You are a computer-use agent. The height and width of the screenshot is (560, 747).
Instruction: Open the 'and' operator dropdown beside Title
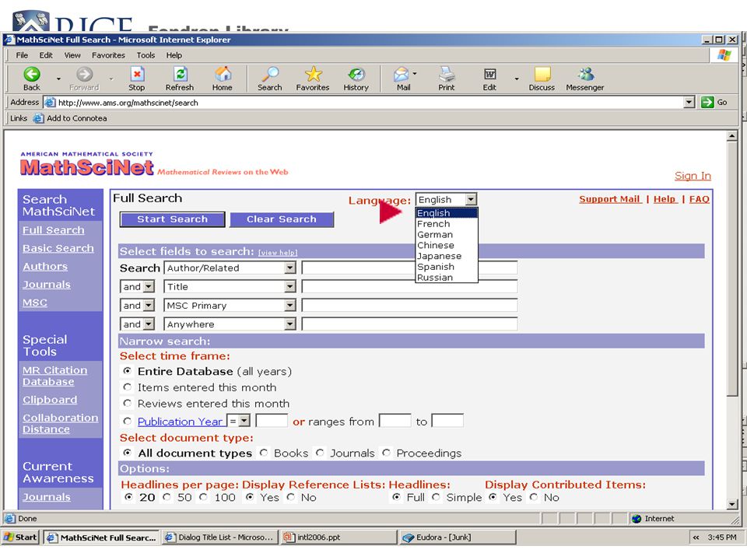[x=149, y=286]
